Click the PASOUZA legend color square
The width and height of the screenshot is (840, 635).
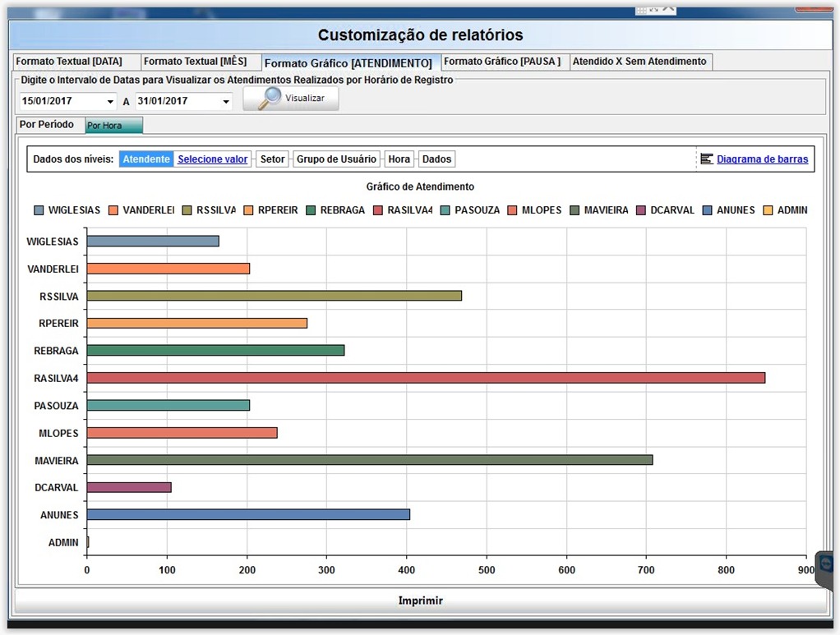click(x=445, y=210)
